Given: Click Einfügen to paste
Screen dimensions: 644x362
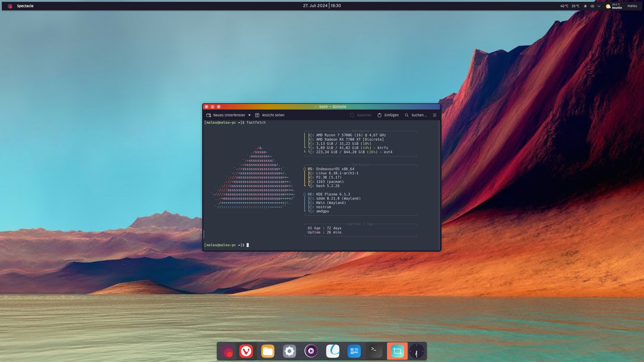Looking at the screenshot, I should click(x=388, y=115).
